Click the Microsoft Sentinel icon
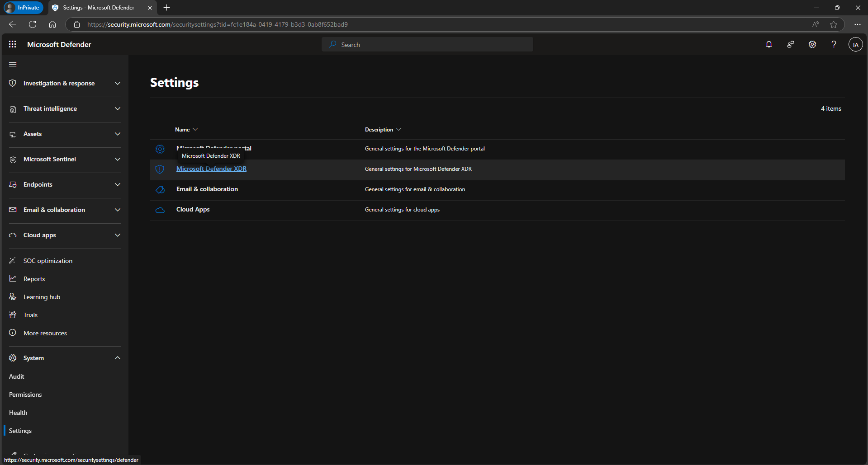This screenshot has height=465, width=868. tap(13, 160)
